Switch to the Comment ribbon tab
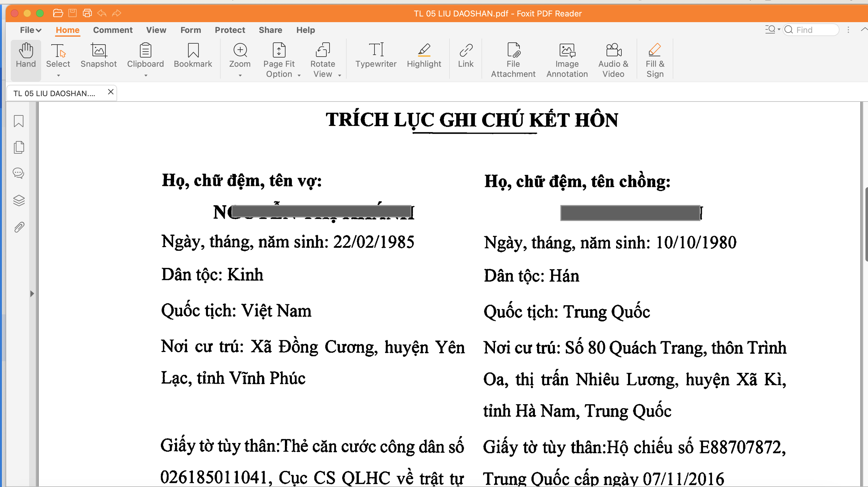 coord(113,30)
